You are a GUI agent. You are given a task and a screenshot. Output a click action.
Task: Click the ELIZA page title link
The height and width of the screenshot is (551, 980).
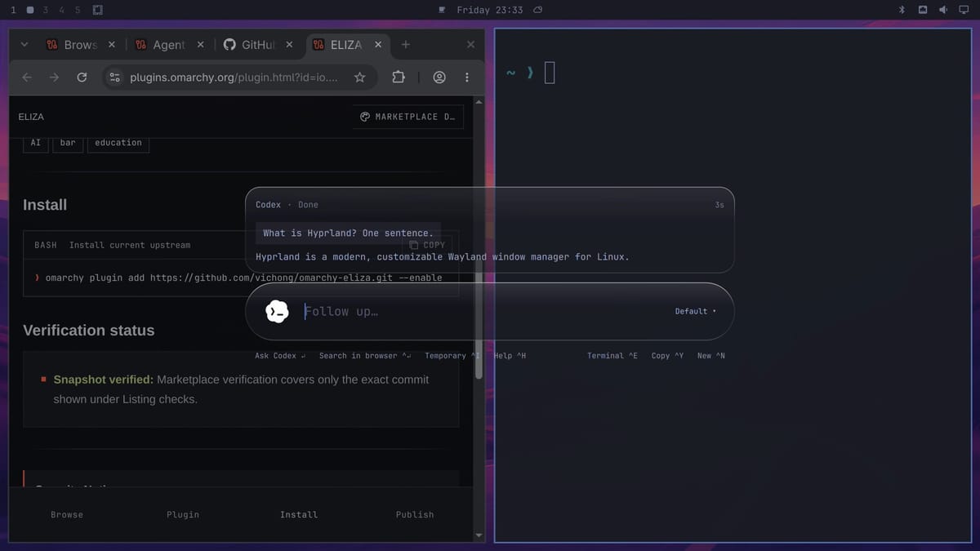31,117
